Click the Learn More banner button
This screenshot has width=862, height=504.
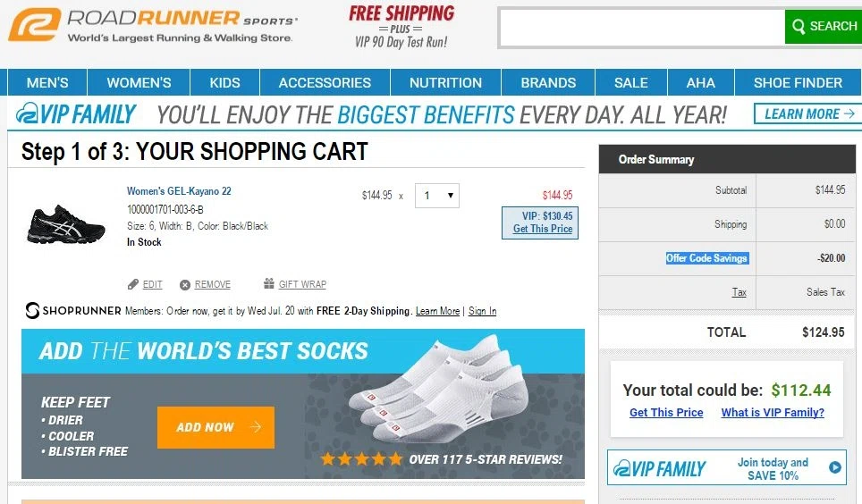807,113
